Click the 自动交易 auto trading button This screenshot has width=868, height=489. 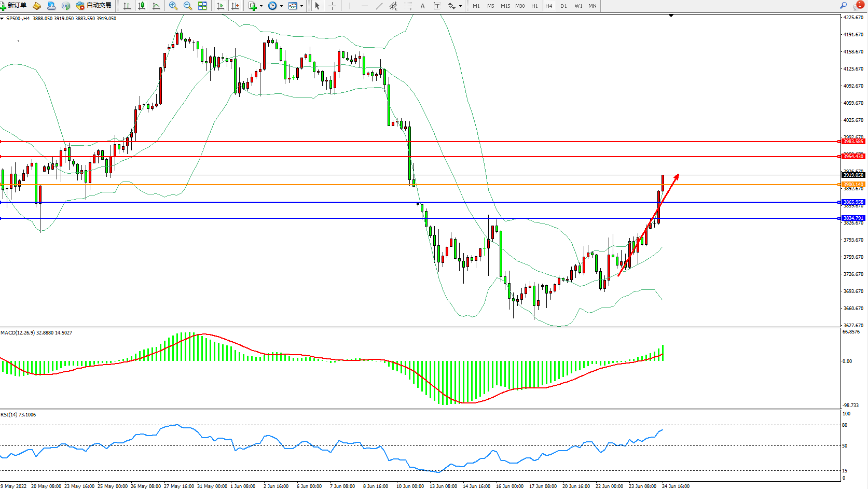tap(94, 6)
